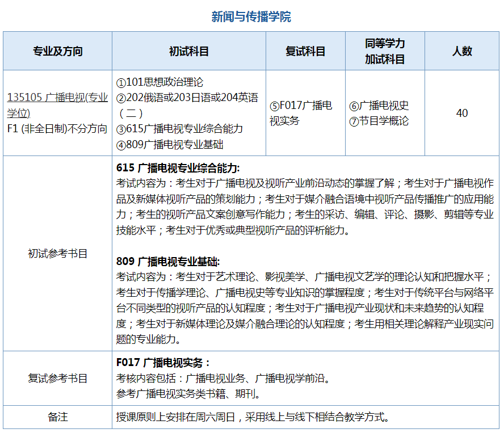Click the line 参考广播电视实务类书籍、期刊。
Viewport: 504px width, 433px height.
click(188, 394)
